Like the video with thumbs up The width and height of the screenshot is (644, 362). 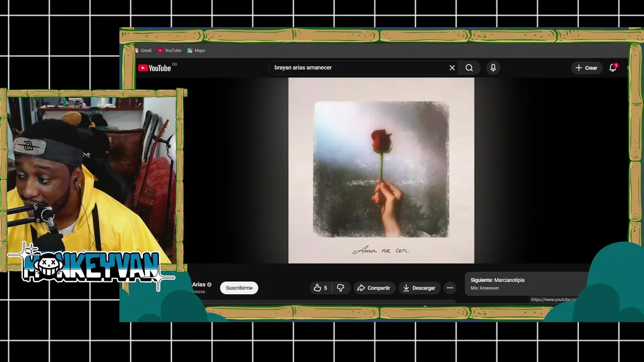coord(320,288)
